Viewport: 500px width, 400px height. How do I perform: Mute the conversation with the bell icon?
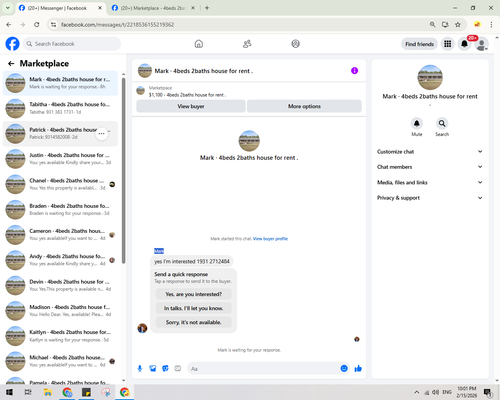(x=417, y=123)
